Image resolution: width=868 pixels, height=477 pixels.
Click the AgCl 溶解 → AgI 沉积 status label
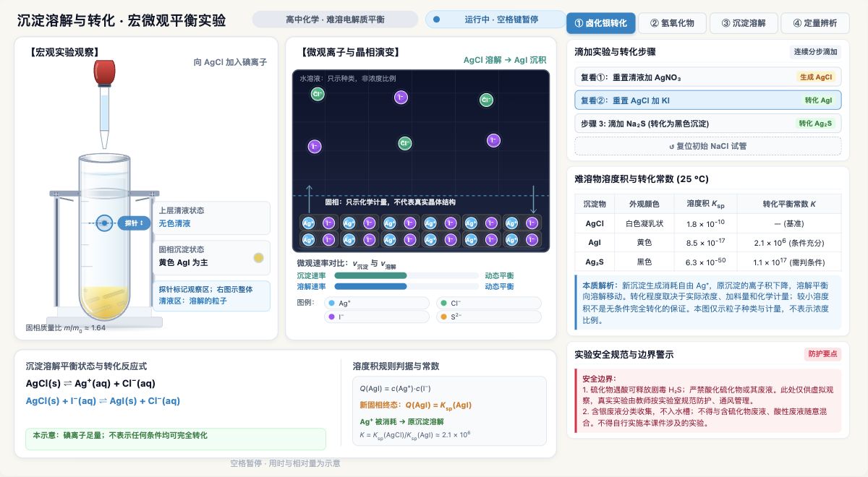point(505,60)
